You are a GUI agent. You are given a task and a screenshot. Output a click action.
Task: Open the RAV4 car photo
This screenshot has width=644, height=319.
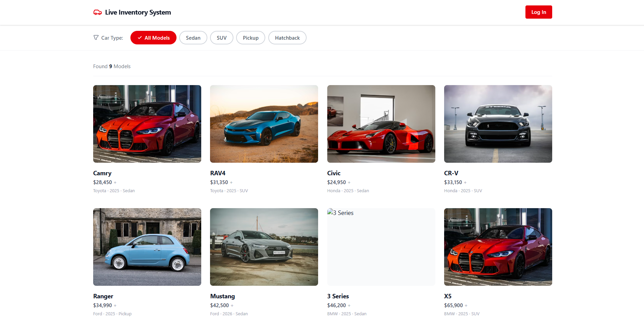point(264,124)
